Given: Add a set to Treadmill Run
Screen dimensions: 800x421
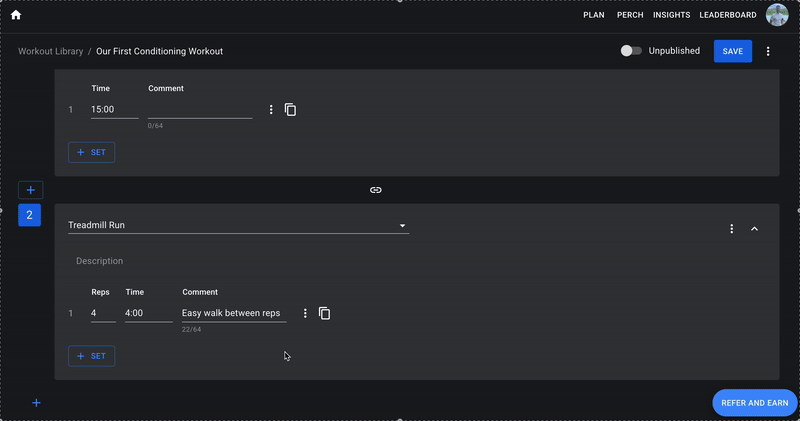Looking at the screenshot, I should tap(91, 356).
